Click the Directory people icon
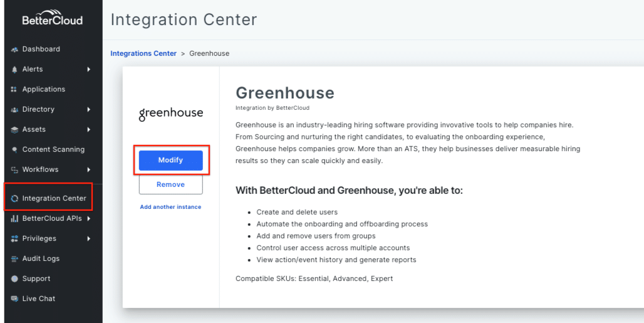Image resolution: width=644 pixels, height=323 pixels. (x=14, y=109)
